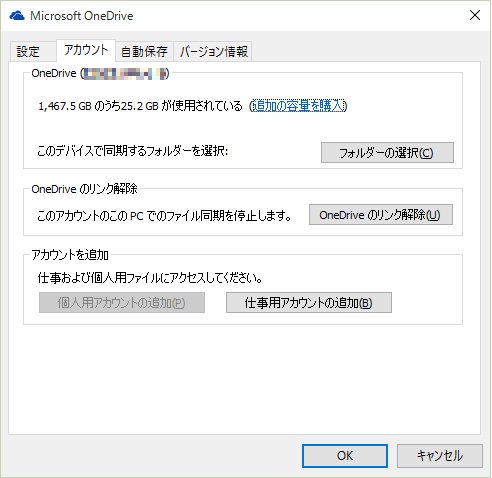
Task: Click the キャンセル button
Action: click(440, 456)
